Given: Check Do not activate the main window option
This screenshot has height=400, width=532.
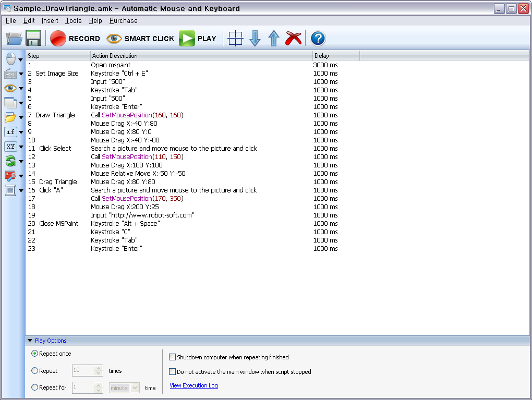Looking at the screenshot, I should pos(172,372).
